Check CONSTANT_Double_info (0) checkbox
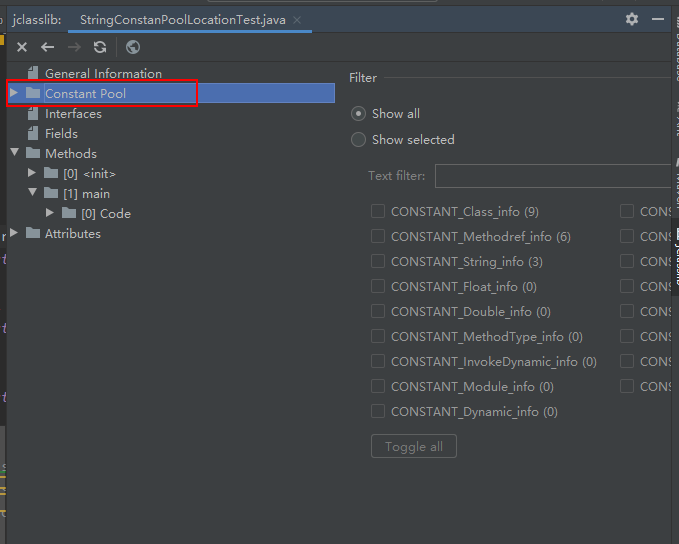 pos(378,311)
